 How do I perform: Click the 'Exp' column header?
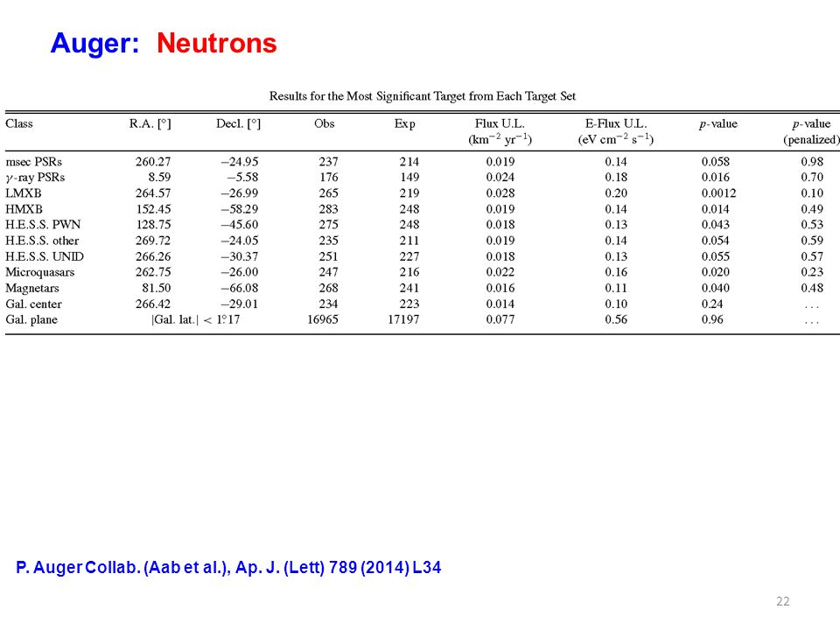[x=405, y=124]
